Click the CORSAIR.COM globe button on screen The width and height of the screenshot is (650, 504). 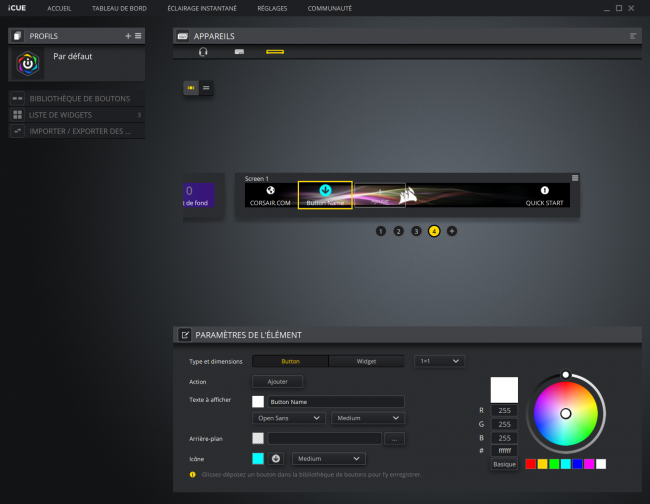click(270, 195)
